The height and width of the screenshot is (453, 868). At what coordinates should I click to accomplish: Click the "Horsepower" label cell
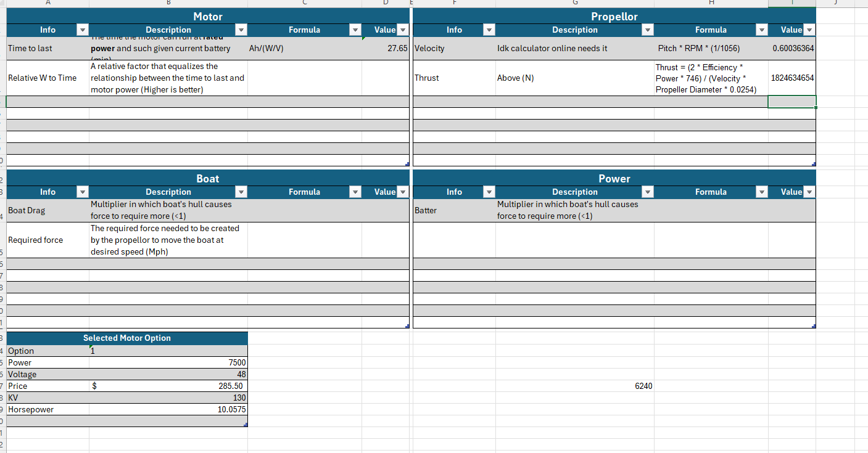(48, 409)
